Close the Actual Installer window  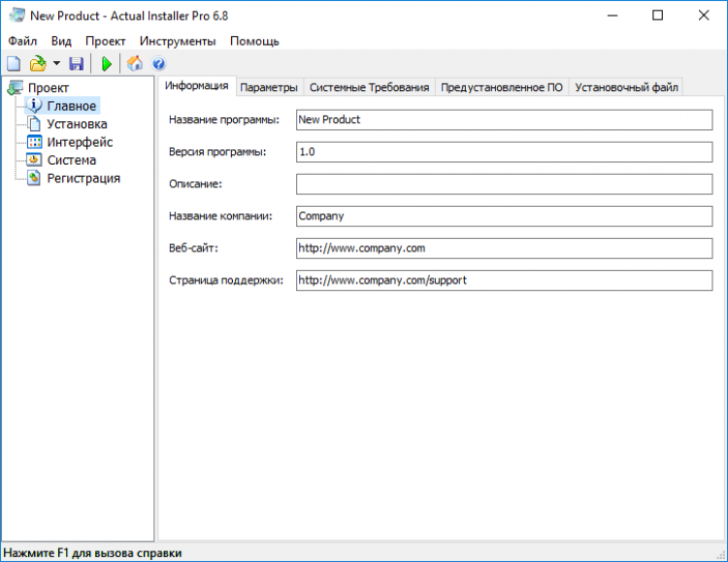(704, 16)
